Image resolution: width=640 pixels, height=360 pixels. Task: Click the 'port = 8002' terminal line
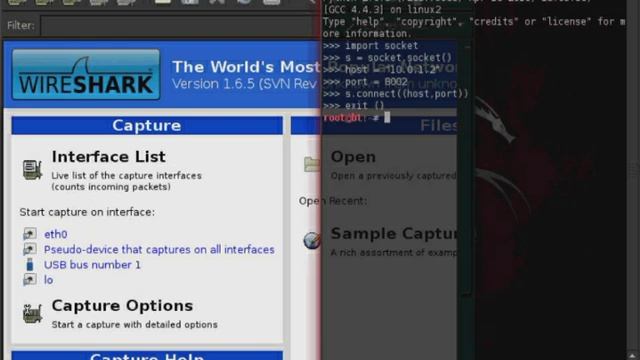coord(365,82)
